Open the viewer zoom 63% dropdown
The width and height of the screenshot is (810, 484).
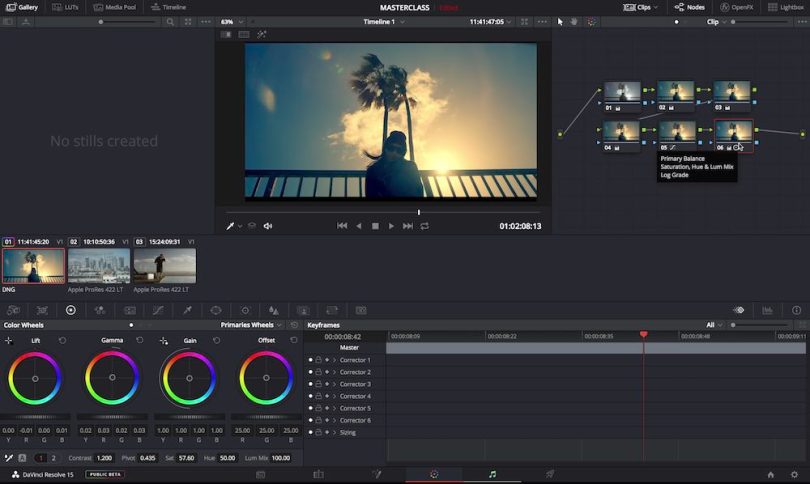pos(230,21)
